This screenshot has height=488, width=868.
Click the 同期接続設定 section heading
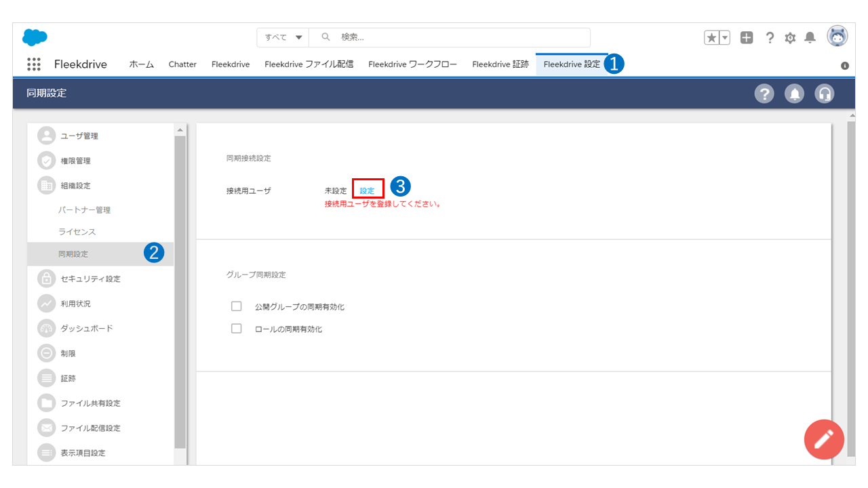[x=248, y=158]
